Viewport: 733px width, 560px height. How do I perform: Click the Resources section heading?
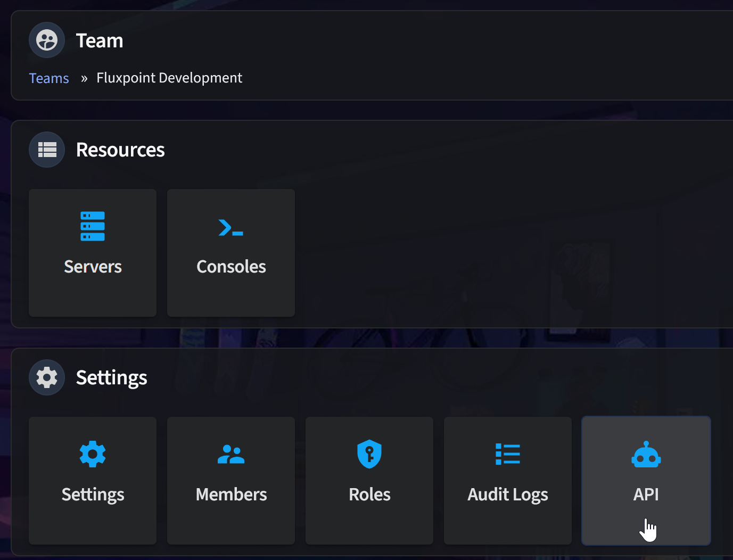[120, 150]
